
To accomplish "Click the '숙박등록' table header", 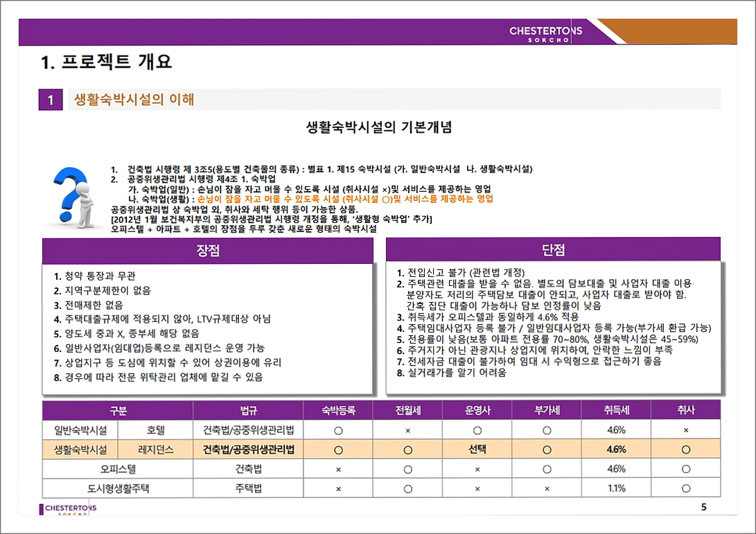I will pyautogui.click(x=338, y=411).
